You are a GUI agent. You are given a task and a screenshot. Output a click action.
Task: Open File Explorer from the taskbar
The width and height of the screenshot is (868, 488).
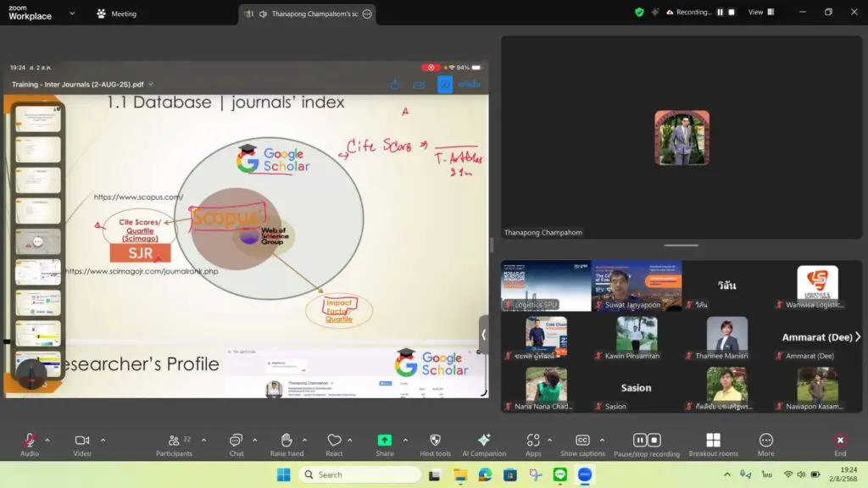[460, 474]
